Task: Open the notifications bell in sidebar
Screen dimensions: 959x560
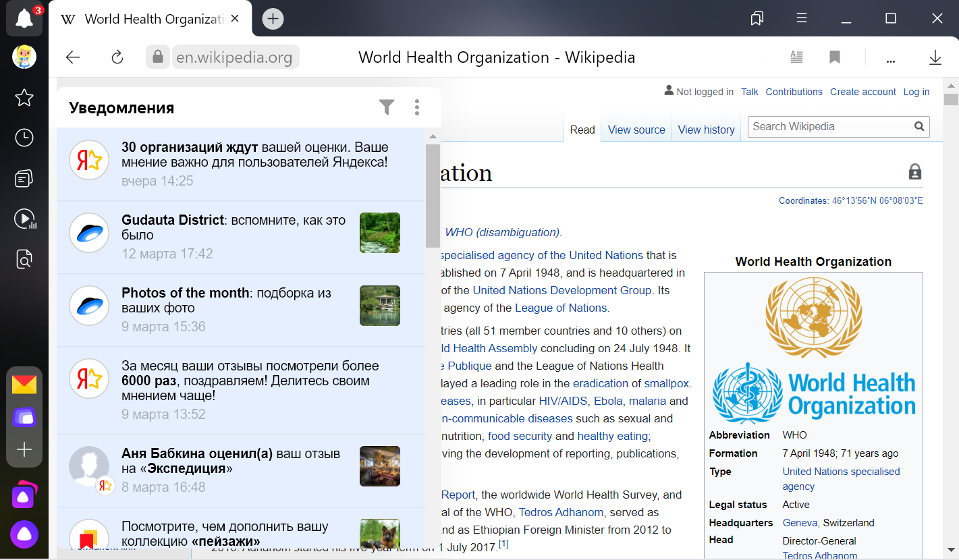Action: (x=24, y=18)
